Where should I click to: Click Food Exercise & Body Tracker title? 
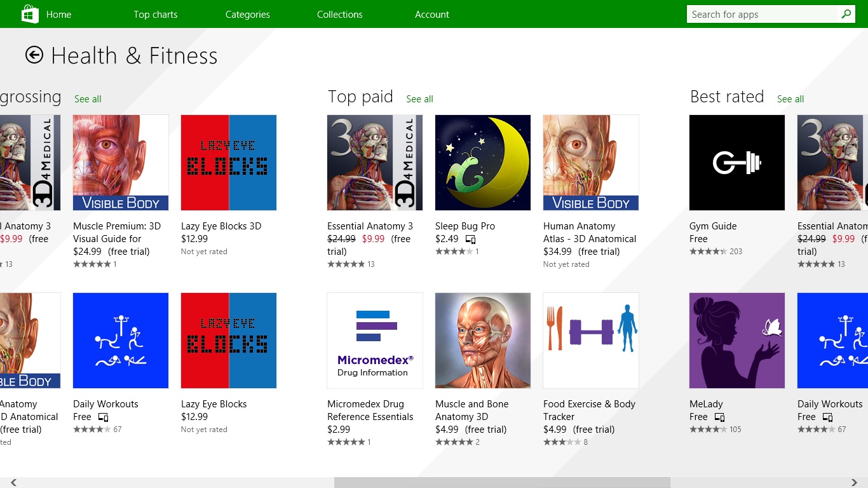pyautogui.click(x=590, y=410)
